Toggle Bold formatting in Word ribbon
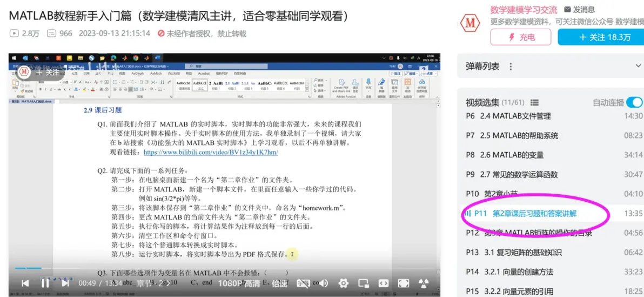The height and width of the screenshot is (297, 644). coord(40,89)
